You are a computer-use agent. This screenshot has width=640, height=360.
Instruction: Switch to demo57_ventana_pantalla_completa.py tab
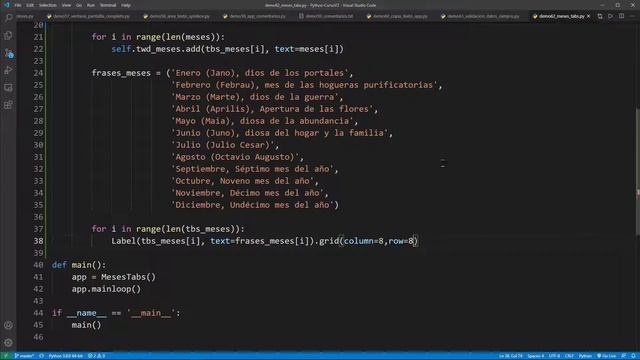[91, 16]
